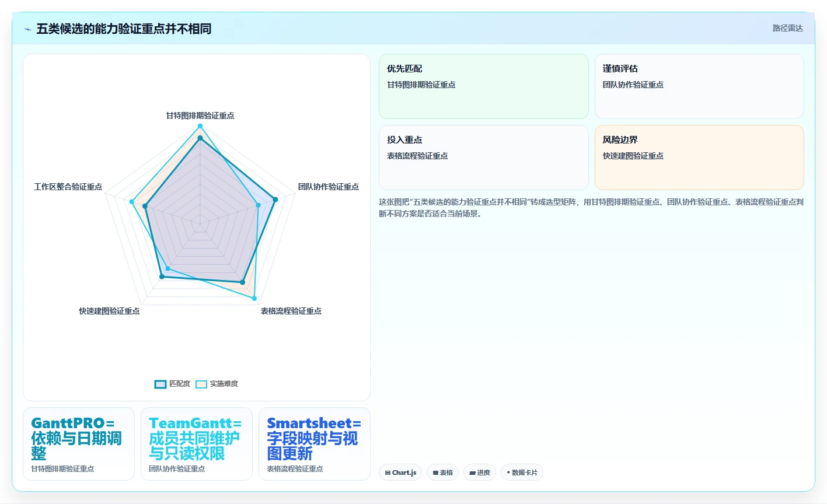Image resolution: width=827 pixels, height=504 pixels.
Task: Click the description paragraph starting with 这张图把
Action: tap(591, 208)
